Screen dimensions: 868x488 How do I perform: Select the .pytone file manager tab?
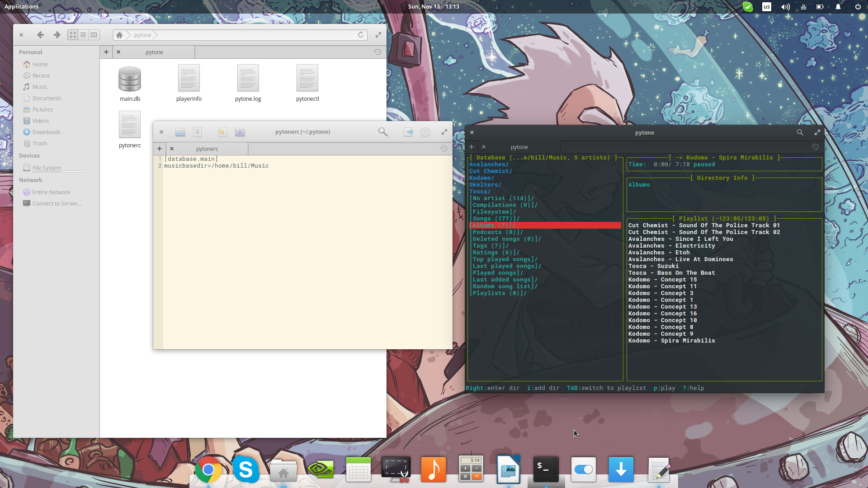pyautogui.click(x=154, y=52)
